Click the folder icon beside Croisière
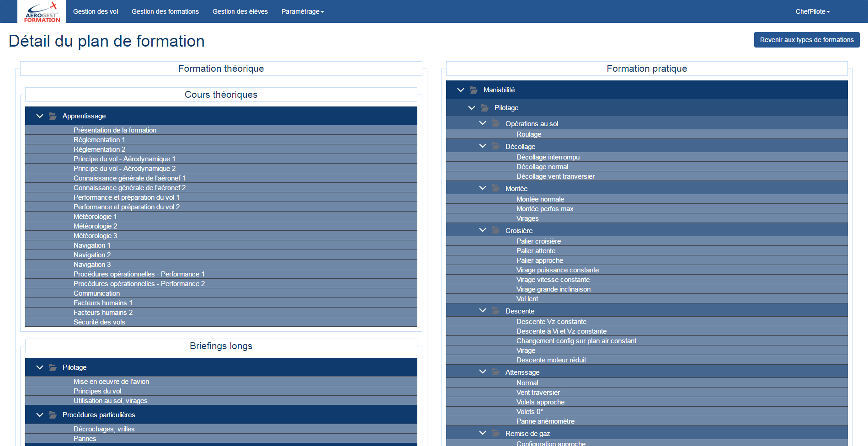 (x=496, y=230)
